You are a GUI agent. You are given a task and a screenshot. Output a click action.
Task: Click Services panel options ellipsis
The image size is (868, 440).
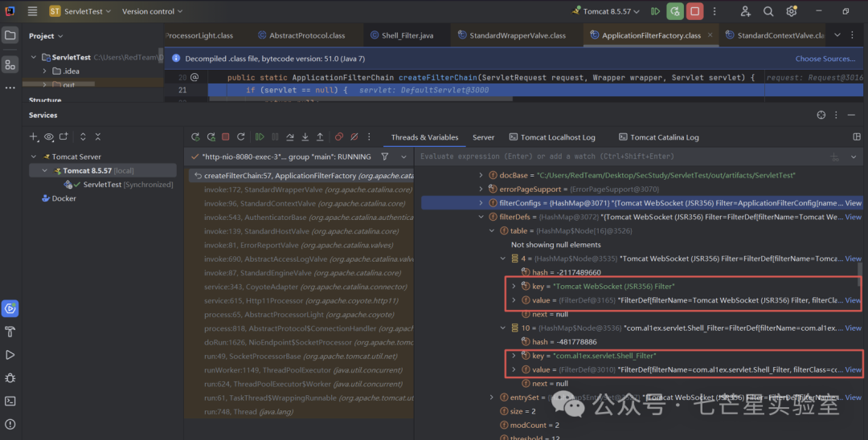click(x=836, y=115)
